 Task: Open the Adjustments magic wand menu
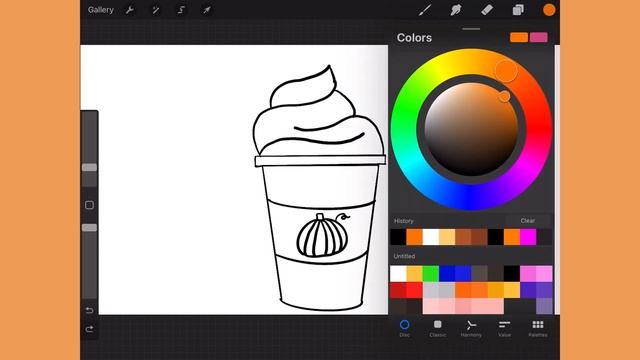pos(156,10)
